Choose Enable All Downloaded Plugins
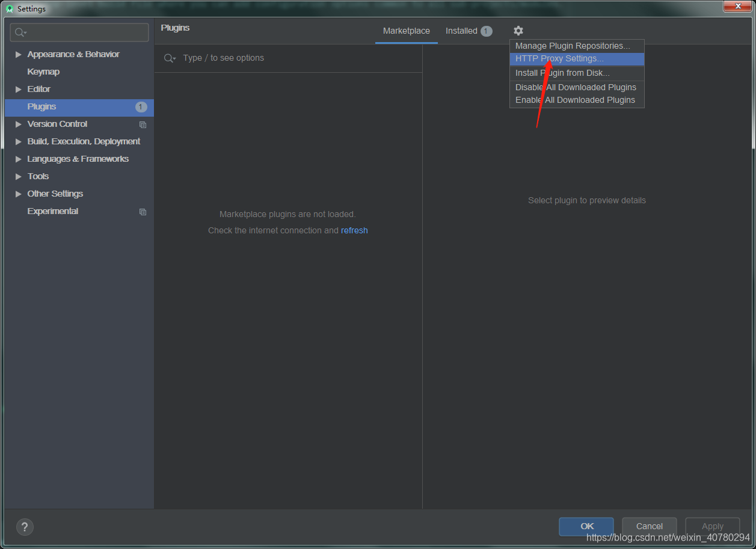Screen dimensions: 756x549 pos(577,100)
